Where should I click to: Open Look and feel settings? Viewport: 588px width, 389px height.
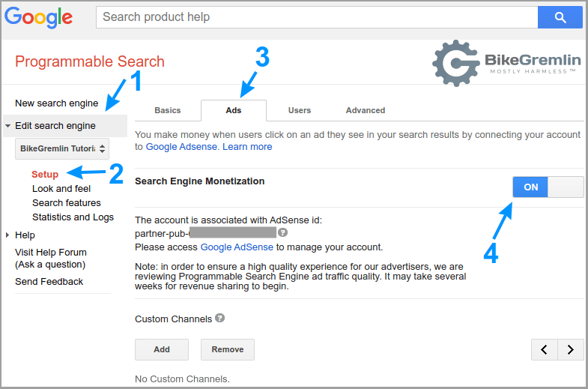click(61, 189)
